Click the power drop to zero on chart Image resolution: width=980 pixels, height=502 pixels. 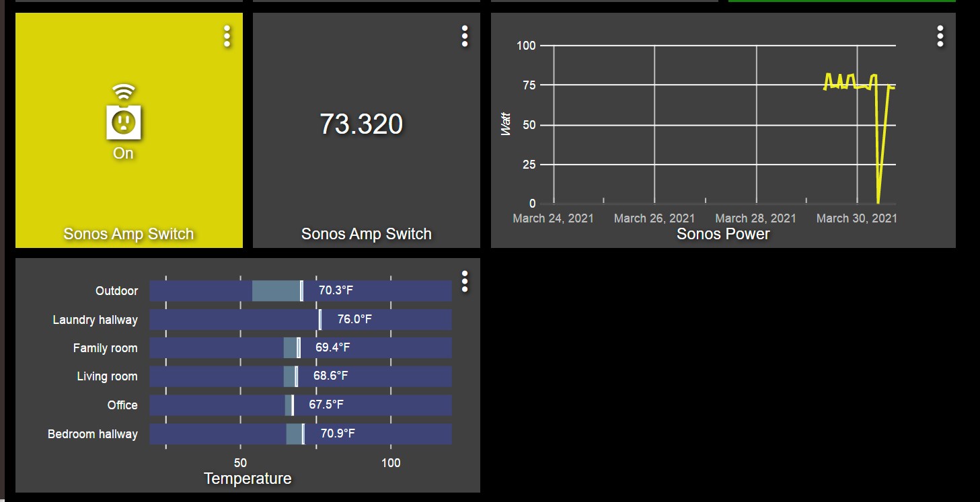click(x=878, y=201)
